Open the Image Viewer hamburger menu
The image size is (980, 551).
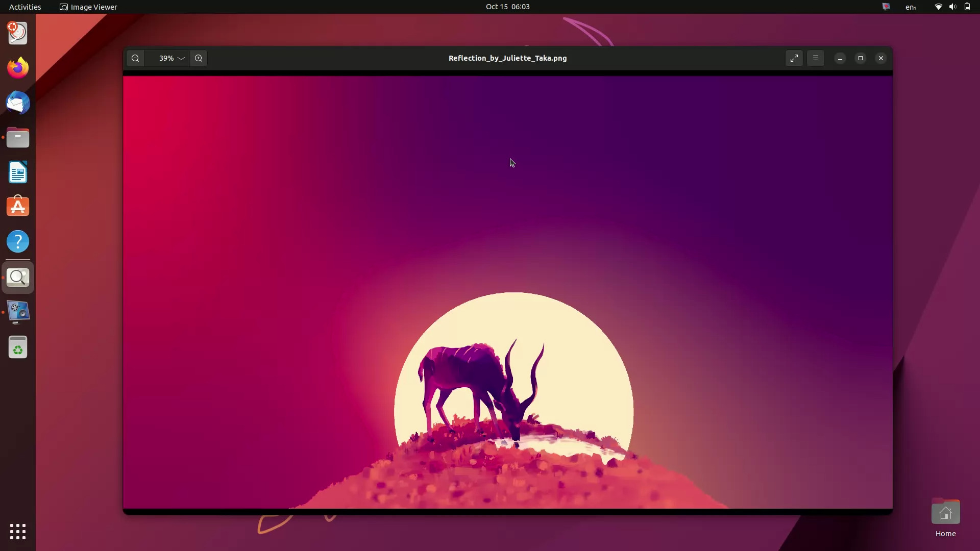[x=815, y=58]
